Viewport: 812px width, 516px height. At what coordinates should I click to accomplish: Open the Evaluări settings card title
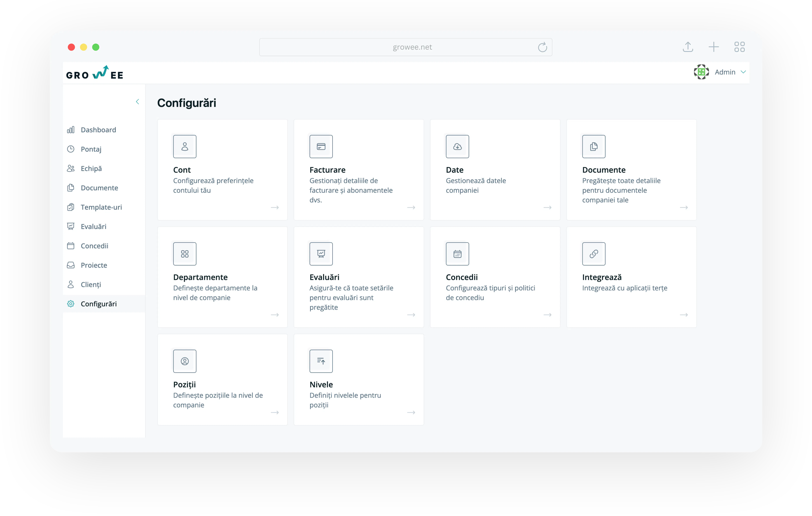pos(324,277)
